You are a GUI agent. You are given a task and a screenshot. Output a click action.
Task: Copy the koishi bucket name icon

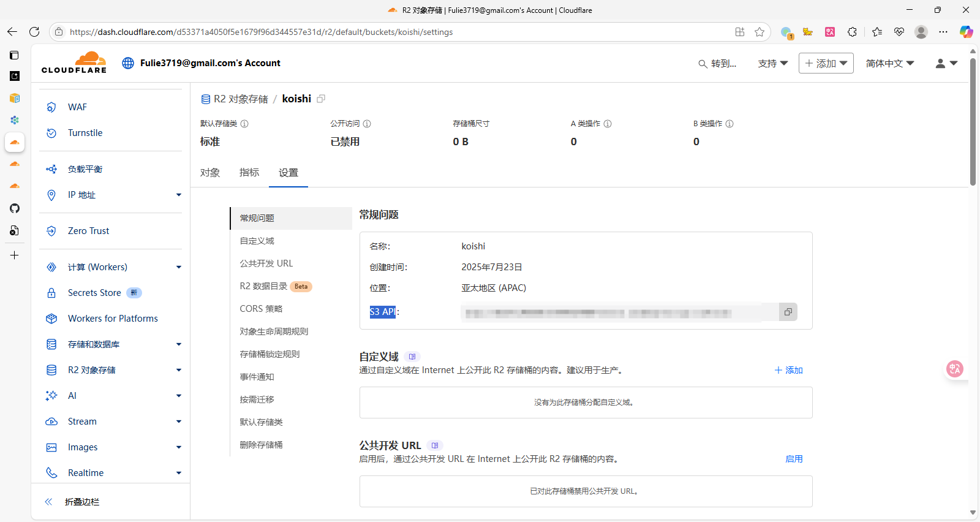coord(321,99)
